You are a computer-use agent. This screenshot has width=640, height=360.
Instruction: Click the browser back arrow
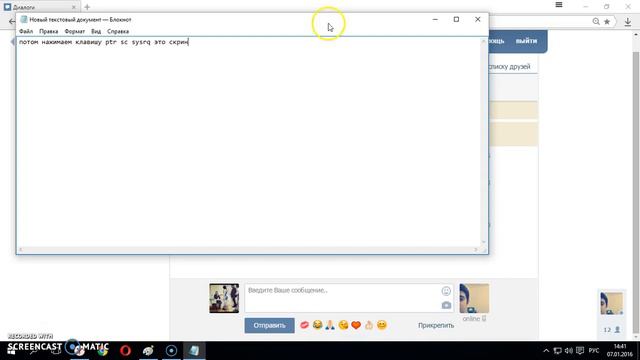point(12,22)
